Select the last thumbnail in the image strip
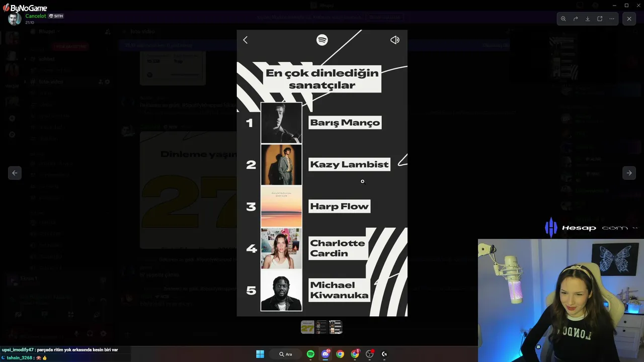Image resolution: width=644 pixels, height=362 pixels. 336,327
